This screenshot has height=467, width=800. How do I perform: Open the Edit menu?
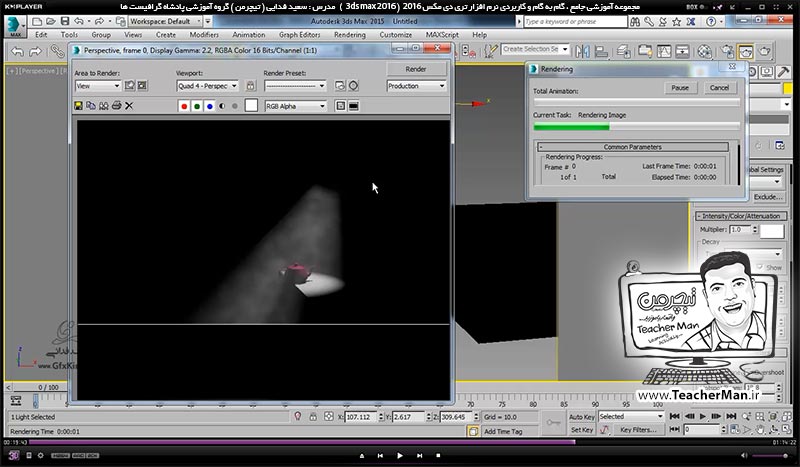(x=41, y=35)
